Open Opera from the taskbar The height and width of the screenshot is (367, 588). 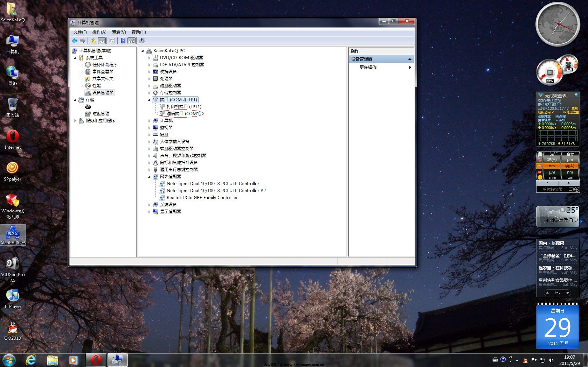(x=96, y=360)
